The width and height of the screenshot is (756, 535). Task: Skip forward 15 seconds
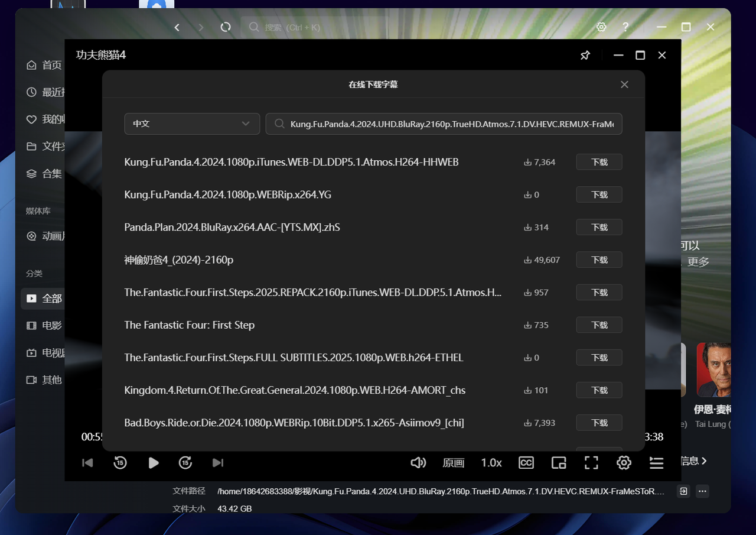pos(185,463)
